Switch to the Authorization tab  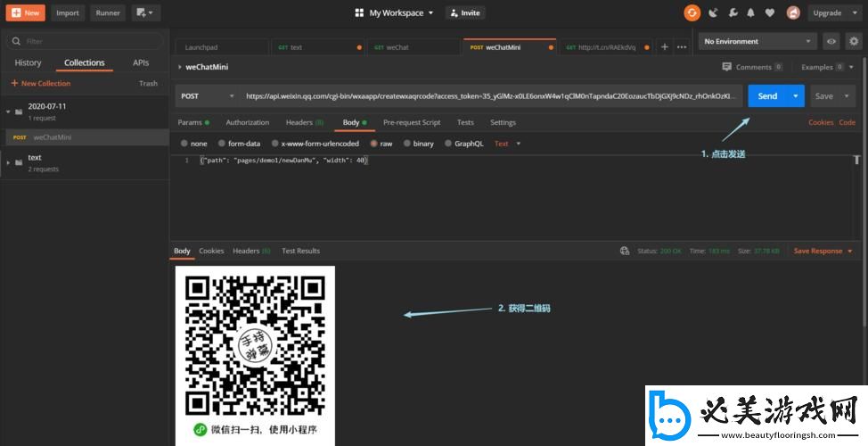(247, 122)
